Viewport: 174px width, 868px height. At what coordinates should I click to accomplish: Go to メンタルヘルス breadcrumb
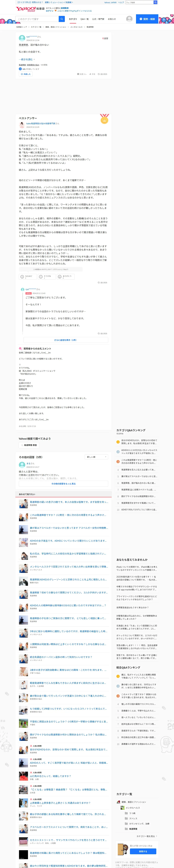76,27
